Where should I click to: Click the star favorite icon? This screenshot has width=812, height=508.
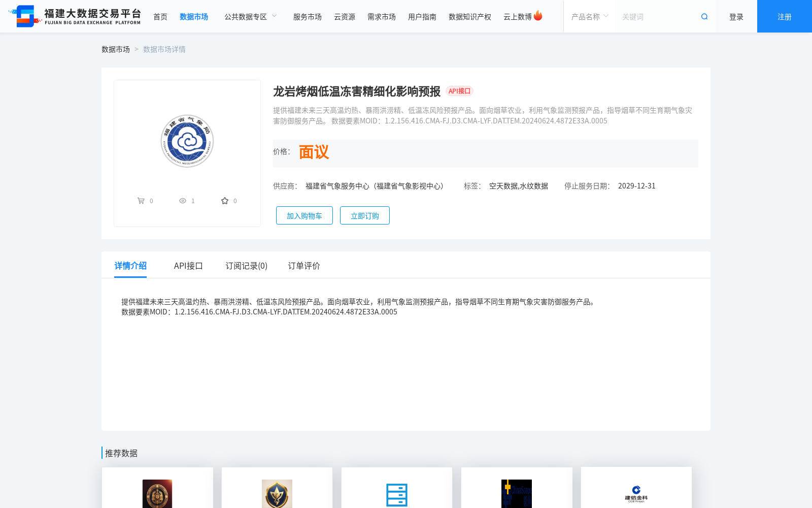coord(225,201)
